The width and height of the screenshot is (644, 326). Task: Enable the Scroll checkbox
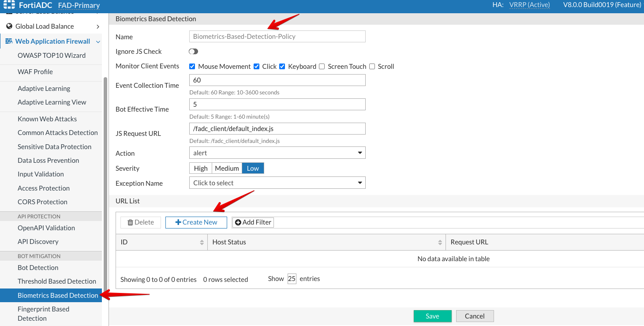click(372, 67)
